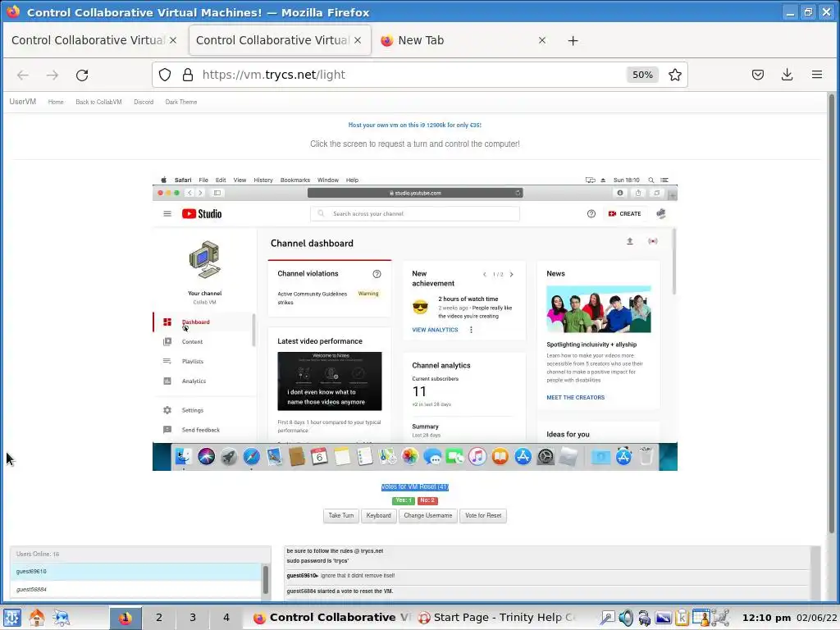The image size is (840, 630).
Task: Launch Siri from the dock
Action: pos(206,457)
